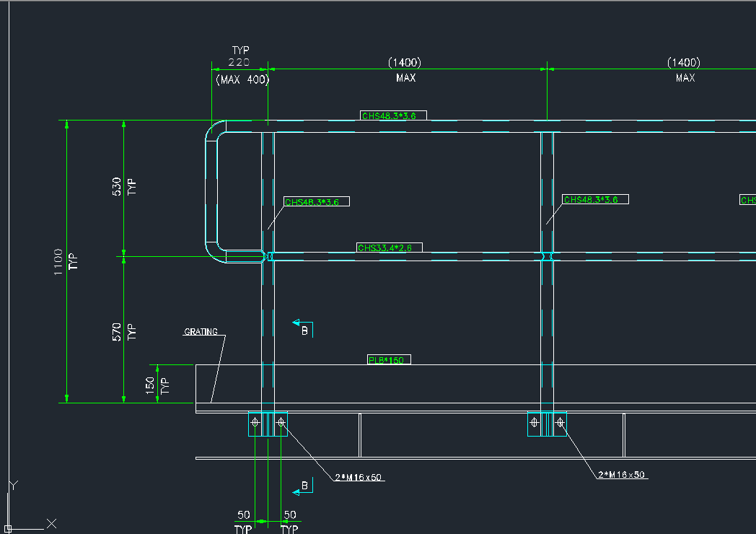
Task: Click the CHS33.4*2.6 mid rail label
Action: pos(389,248)
